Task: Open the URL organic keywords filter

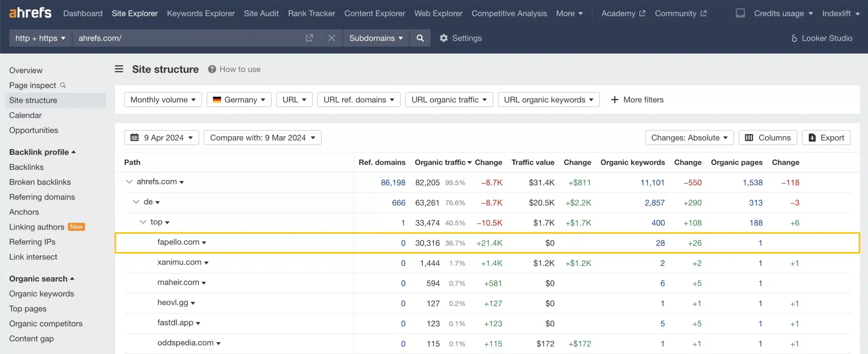Action: (549, 99)
